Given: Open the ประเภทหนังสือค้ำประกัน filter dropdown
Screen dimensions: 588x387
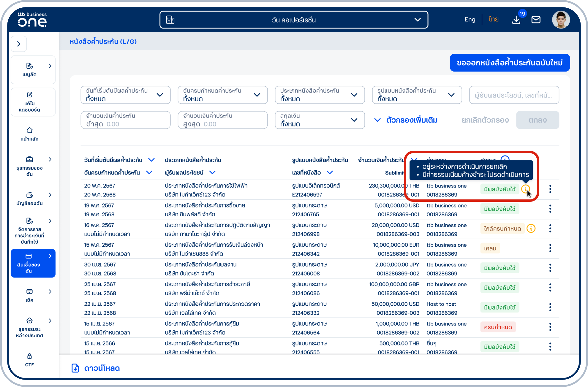Looking at the screenshot, I should click(x=319, y=95).
